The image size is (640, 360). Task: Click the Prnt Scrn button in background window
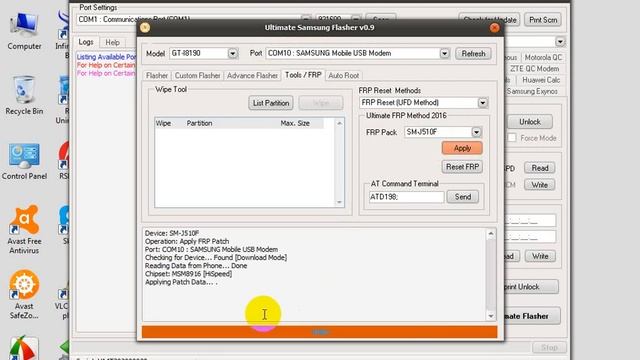543,20
